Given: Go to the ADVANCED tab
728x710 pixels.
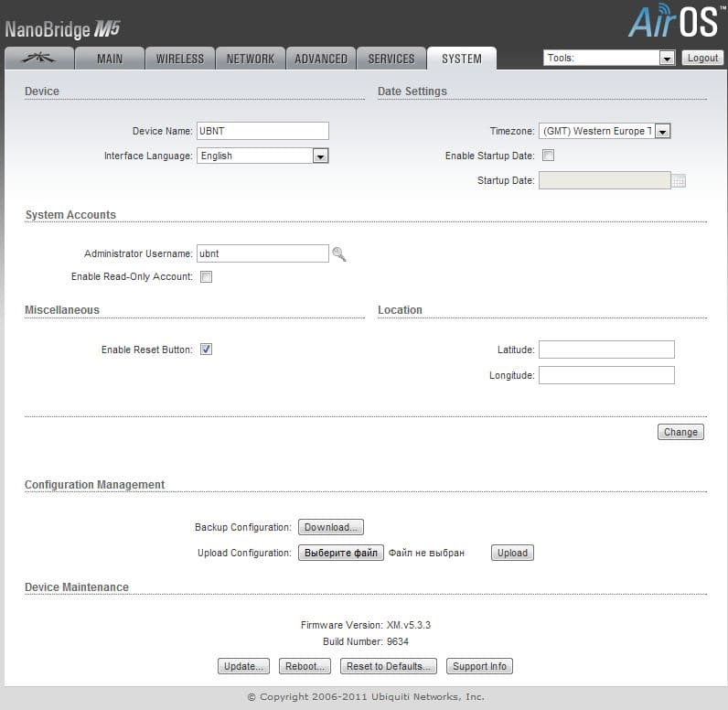Looking at the screenshot, I should [x=321, y=59].
